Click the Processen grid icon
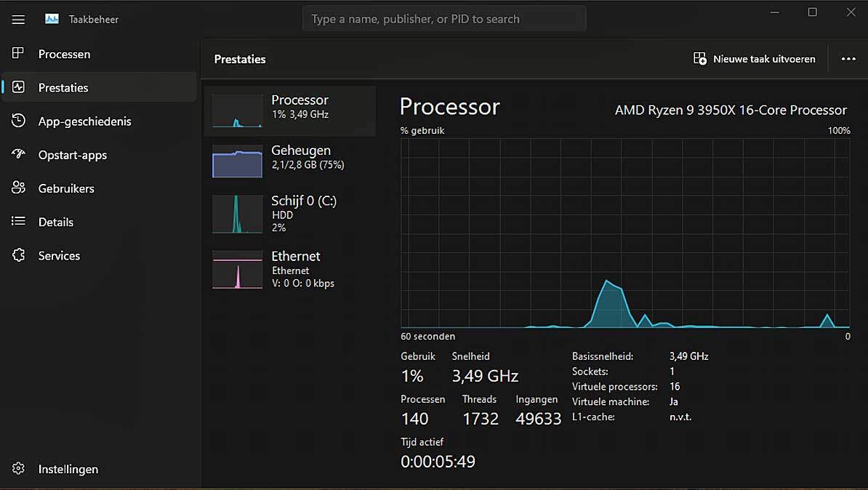Screen dimensions: 868x490 [x=18, y=53]
